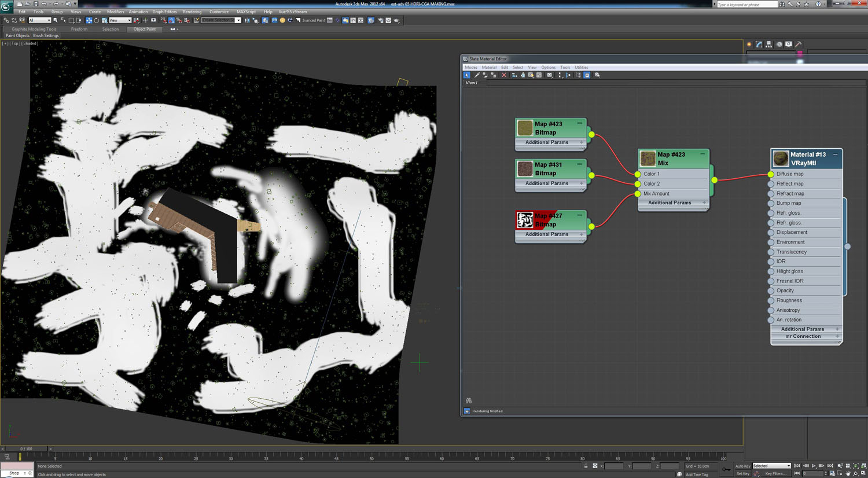Viewport: 868px width, 478px height.
Task: Click the Delete Selected icon in Slate toolbar
Action: coord(504,75)
